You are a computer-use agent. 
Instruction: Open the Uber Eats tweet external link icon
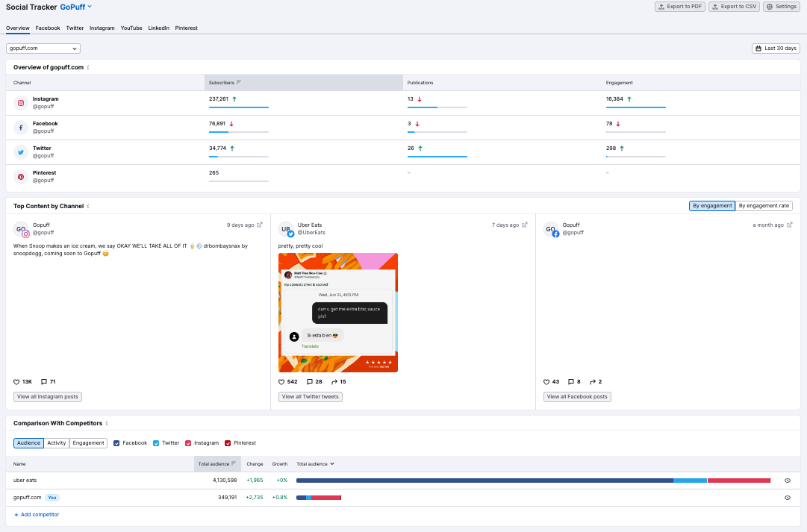click(525, 225)
